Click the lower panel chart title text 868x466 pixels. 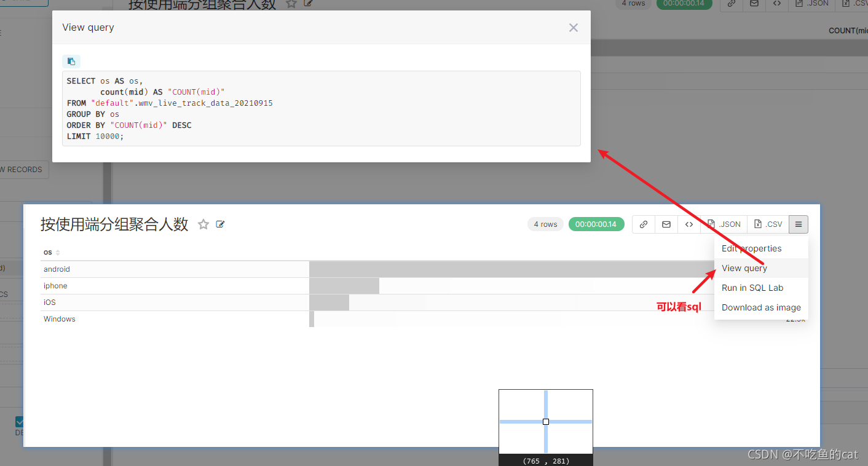[114, 224]
